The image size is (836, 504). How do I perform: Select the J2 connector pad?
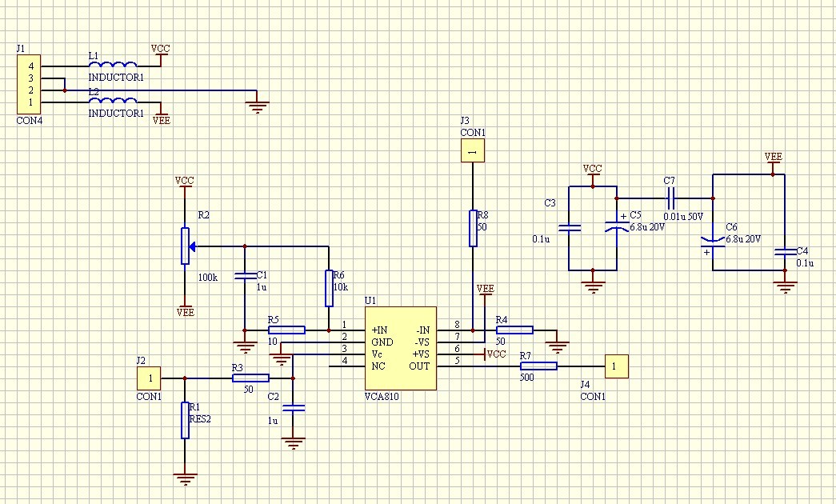coord(149,378)
